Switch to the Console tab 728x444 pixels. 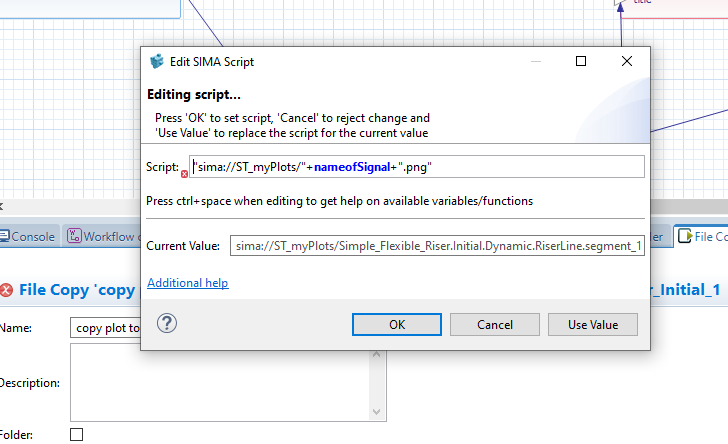pos(32,236)
